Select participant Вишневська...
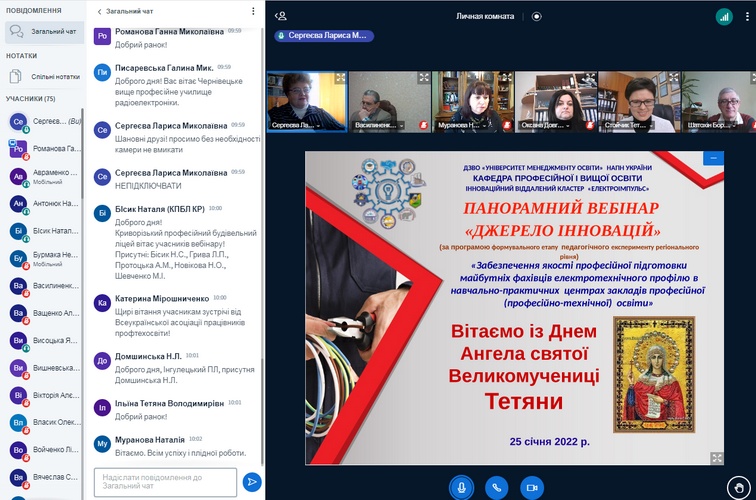756x500 pixels. (44, 368)
